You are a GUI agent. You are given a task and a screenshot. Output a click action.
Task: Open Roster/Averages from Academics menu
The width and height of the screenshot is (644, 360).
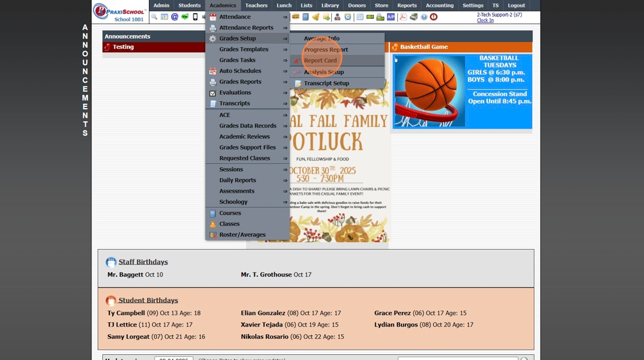click(x=248, y=235)
